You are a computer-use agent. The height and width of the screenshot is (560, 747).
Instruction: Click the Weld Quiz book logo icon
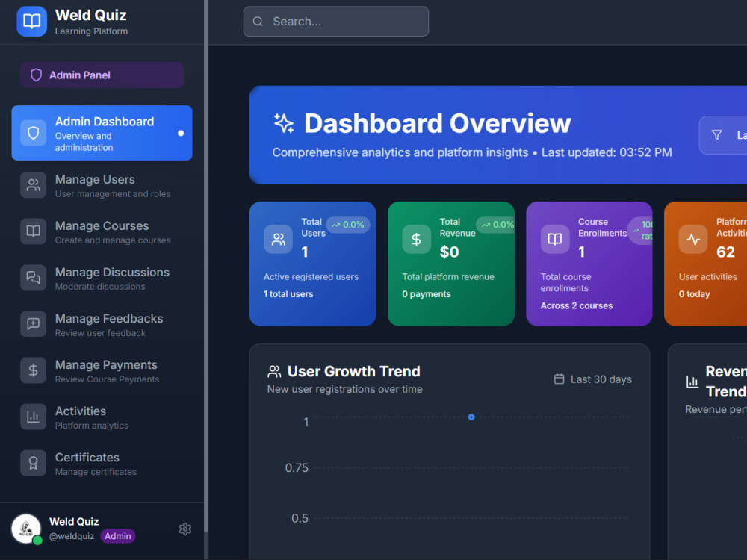tap(32, 22)
